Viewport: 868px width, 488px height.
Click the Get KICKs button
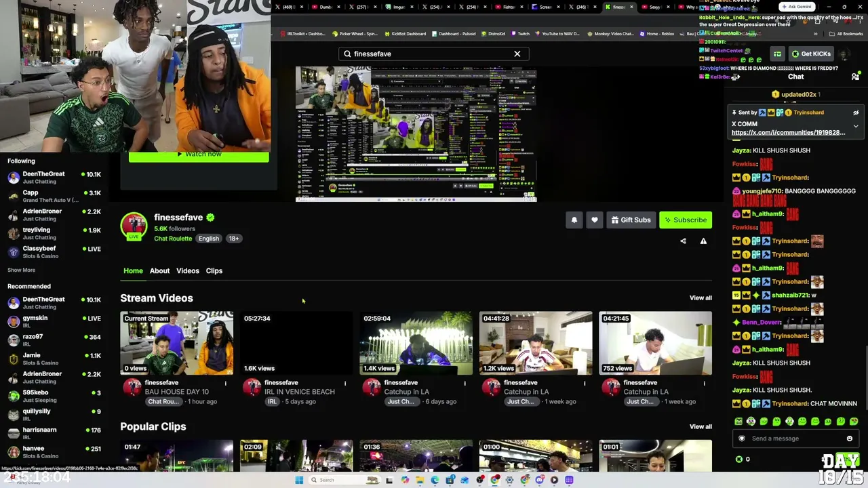(x=810, y=54)
